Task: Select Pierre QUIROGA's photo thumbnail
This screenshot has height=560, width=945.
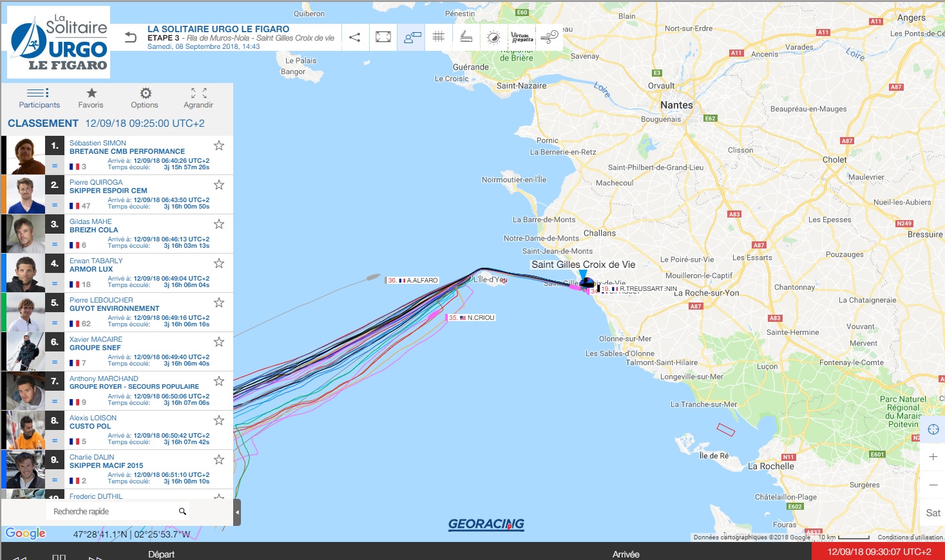Action: [26, 194]
